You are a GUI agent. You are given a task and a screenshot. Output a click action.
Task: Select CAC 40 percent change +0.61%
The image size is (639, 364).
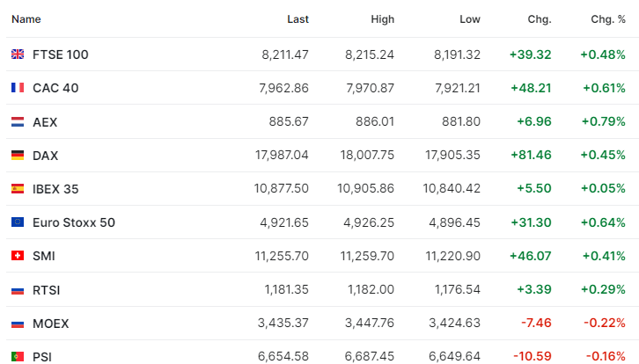604,88
